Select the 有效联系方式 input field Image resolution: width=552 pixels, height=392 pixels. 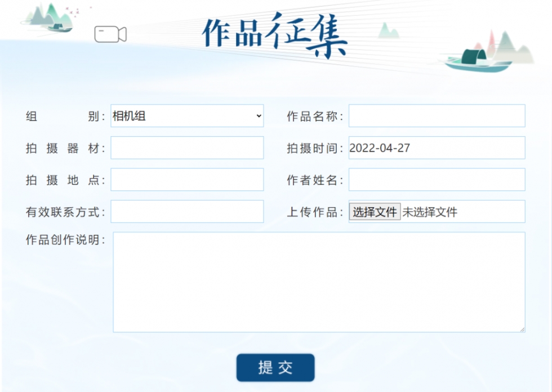point(187,212)
